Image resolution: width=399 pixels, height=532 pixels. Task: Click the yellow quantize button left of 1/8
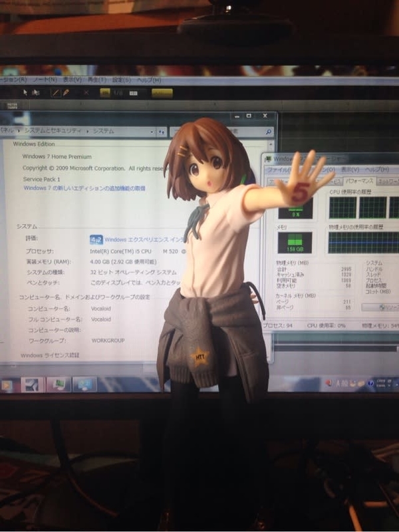point(105,93)
